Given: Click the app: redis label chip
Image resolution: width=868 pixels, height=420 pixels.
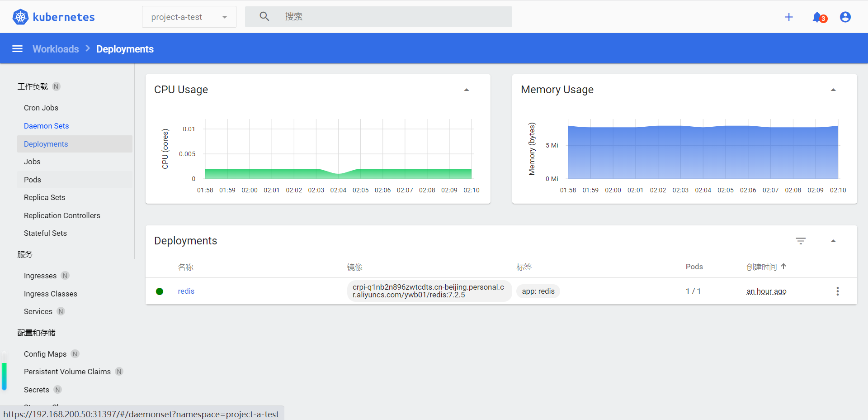Looking at the screenshot, I should click(538, 291).
